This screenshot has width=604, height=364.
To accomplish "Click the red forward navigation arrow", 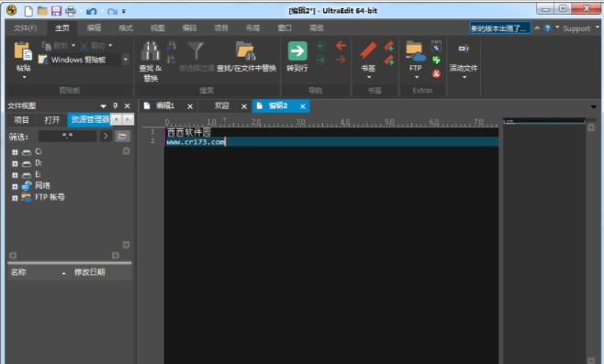I will coord(341,60).
